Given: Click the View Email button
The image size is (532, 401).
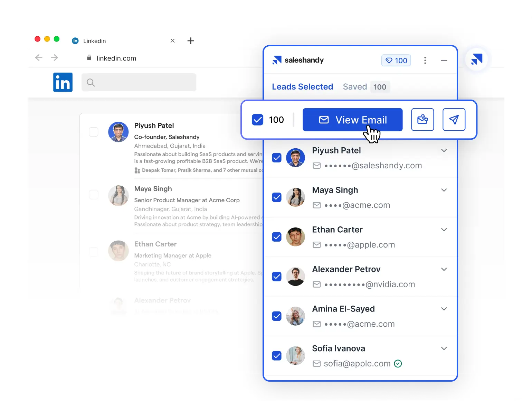Looking at the screenshot, I should click(352, 120).
